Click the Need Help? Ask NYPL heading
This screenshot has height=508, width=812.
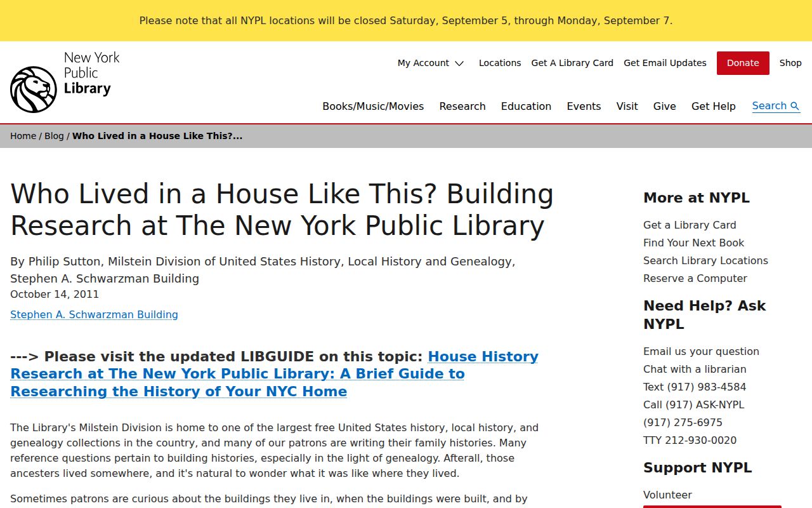click(705, 314)
